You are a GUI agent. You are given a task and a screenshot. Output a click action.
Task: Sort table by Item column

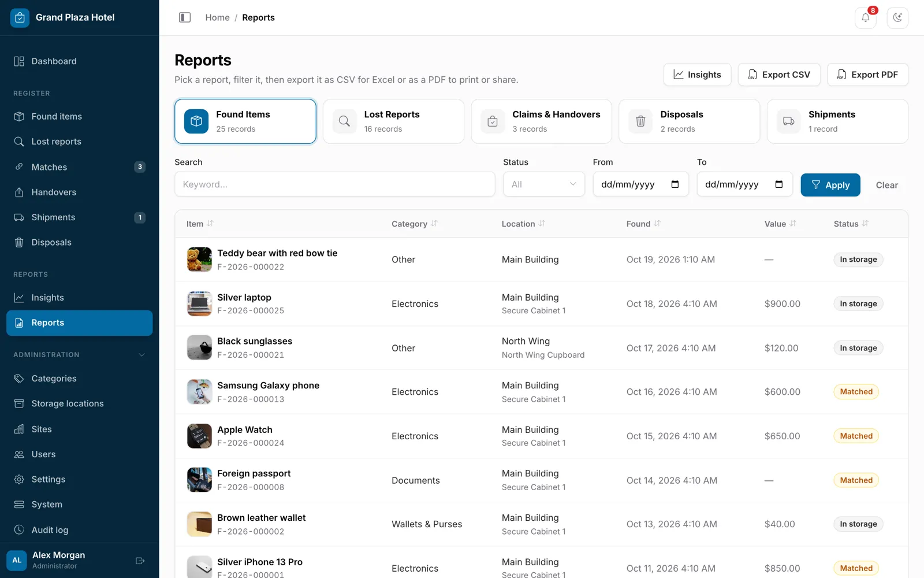pyautogui.click(x=200, y=224)
